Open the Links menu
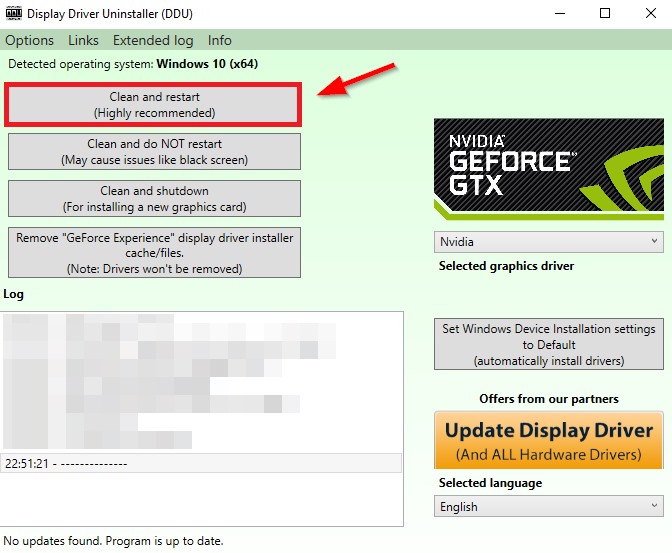Image resolution: width=672 pixels, height=553 pixels. tap(83, 40)
